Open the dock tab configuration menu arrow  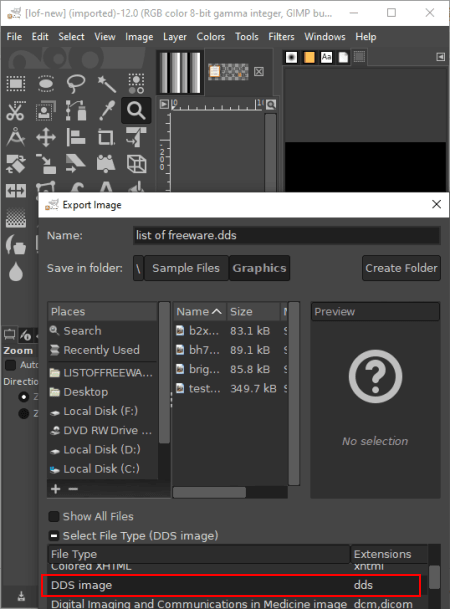[440, 57]
